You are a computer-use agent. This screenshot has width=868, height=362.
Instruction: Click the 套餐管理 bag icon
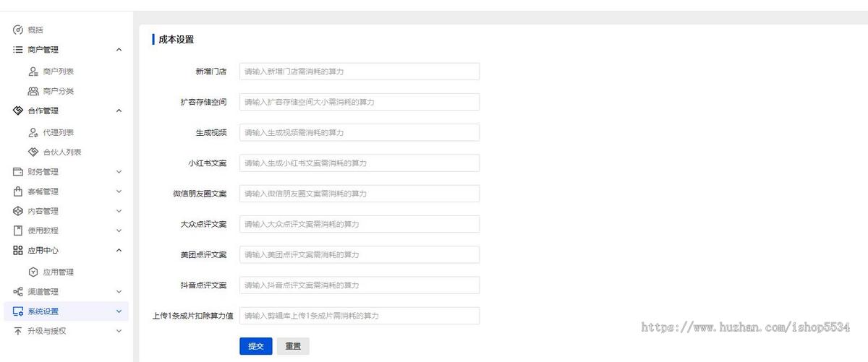(x=18, y=191)
